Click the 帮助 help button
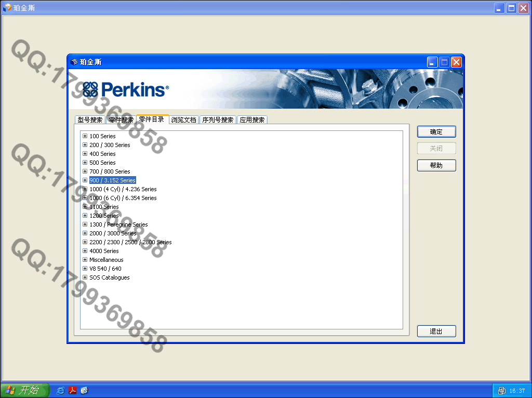532x398 pixels. point(436,166)
